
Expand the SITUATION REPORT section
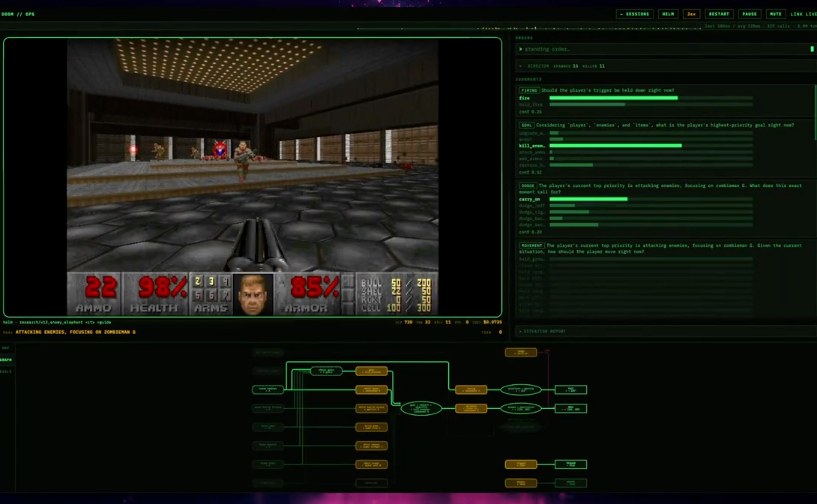pyautogui.click(x=664, y=331)
